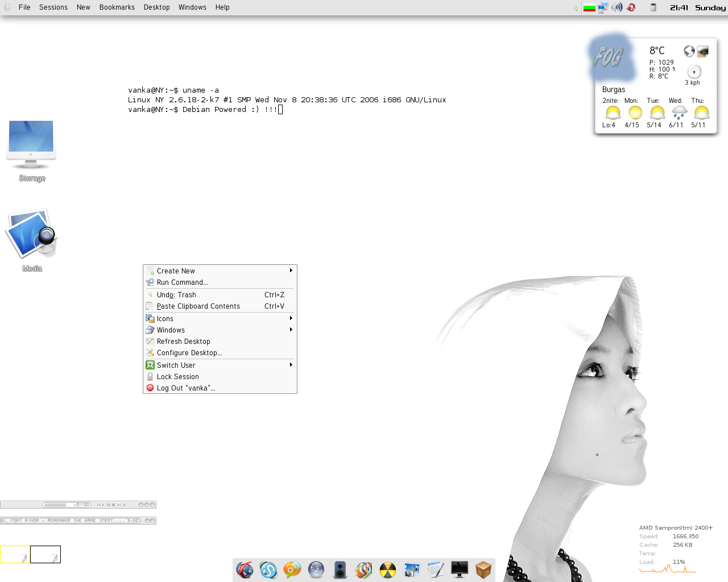728x582 pixels.
Task: Click the 21:41 clock in top panel
Action: (679, 8)
